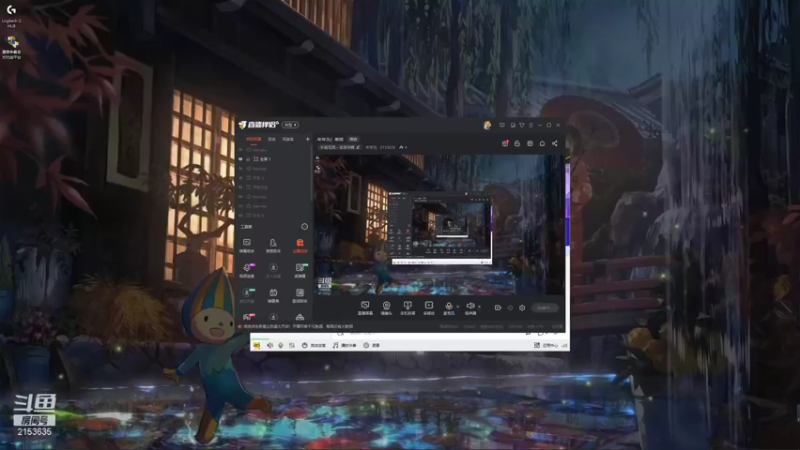
Task: Open the second desktop shortcut icon
Action: pos(11,47)
